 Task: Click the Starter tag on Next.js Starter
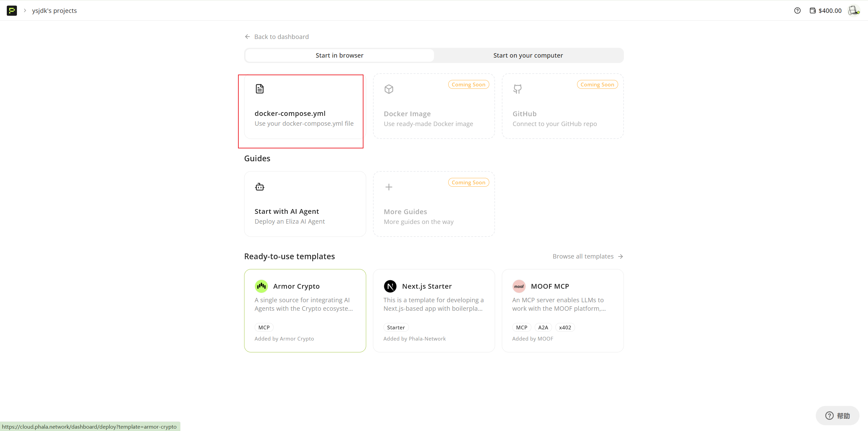[396, 327]
